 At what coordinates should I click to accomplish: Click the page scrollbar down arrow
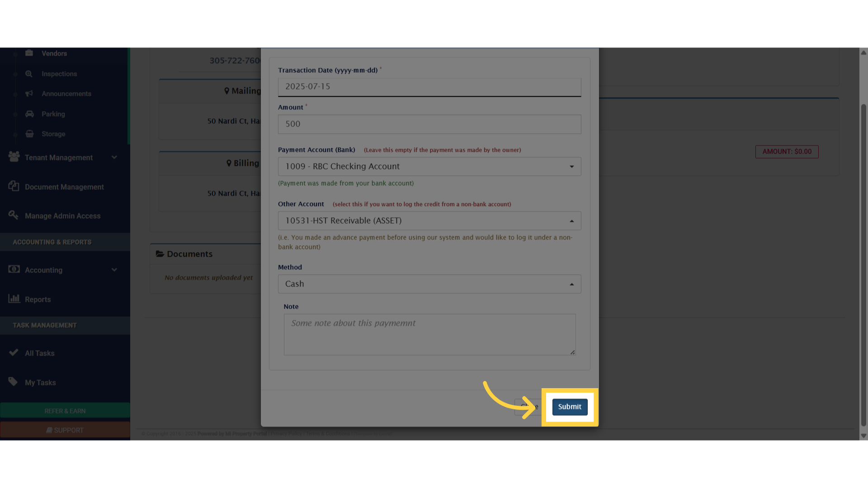pos(863,436)
